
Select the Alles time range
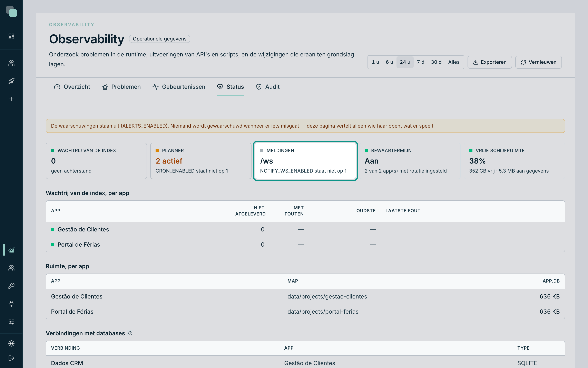click(454, 62)
